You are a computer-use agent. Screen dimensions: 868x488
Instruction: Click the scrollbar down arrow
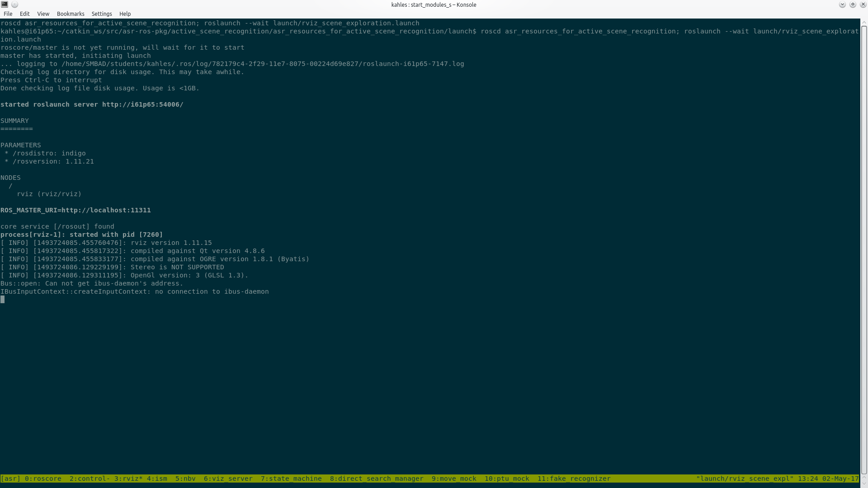[x=864, y=484]
